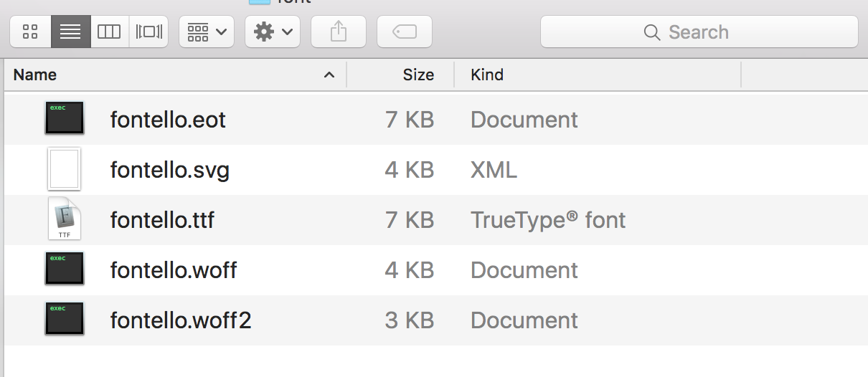Sort files by Size column

click(418, 75)
